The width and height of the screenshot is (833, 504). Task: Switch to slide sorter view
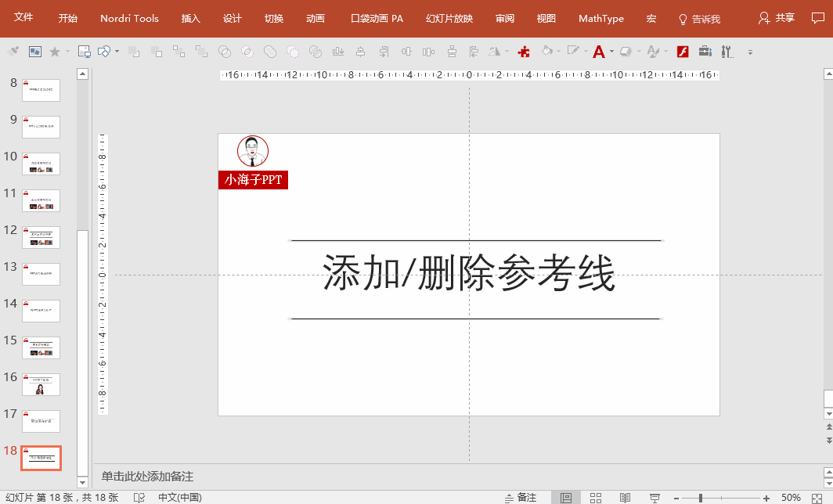coord(595,498)
